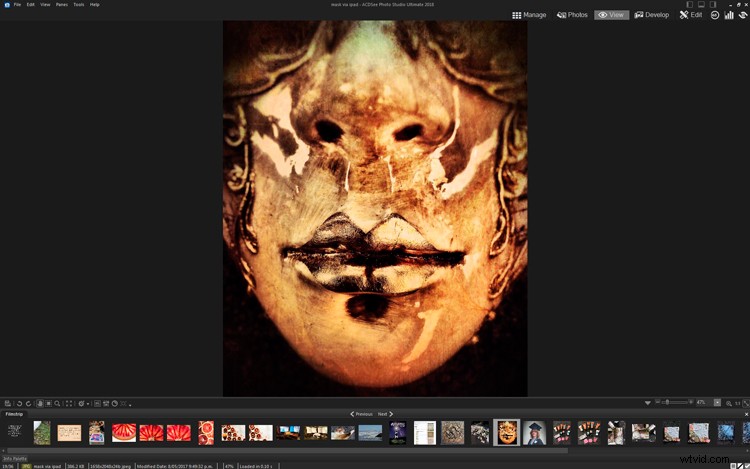Select the Hand scroll tool
750x469 pixels.
[x=39, y=403]
